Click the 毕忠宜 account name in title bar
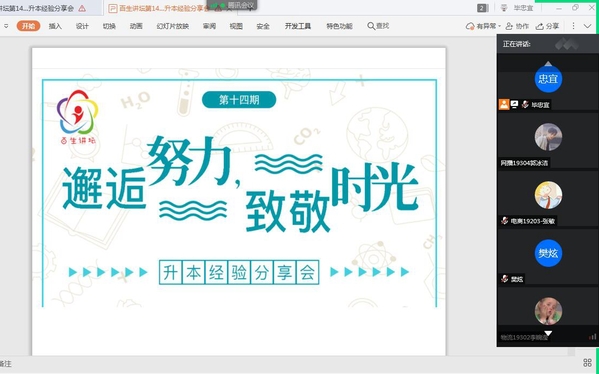599x374 pixels. tap(523, 8)
